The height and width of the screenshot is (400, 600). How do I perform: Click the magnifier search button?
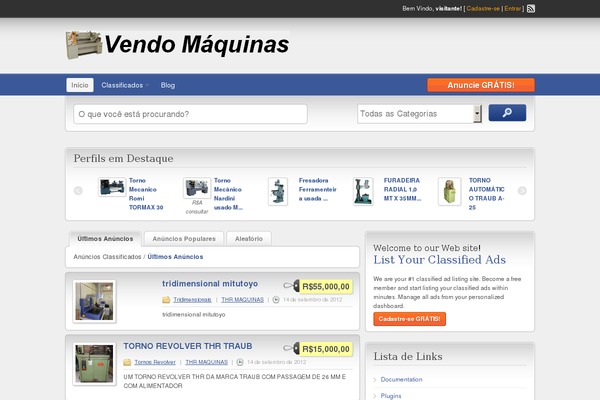[x=507, y=113]
